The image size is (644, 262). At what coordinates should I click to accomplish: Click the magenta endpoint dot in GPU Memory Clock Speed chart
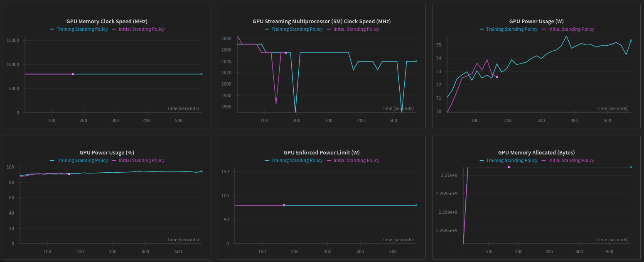(x=73, y=74)
